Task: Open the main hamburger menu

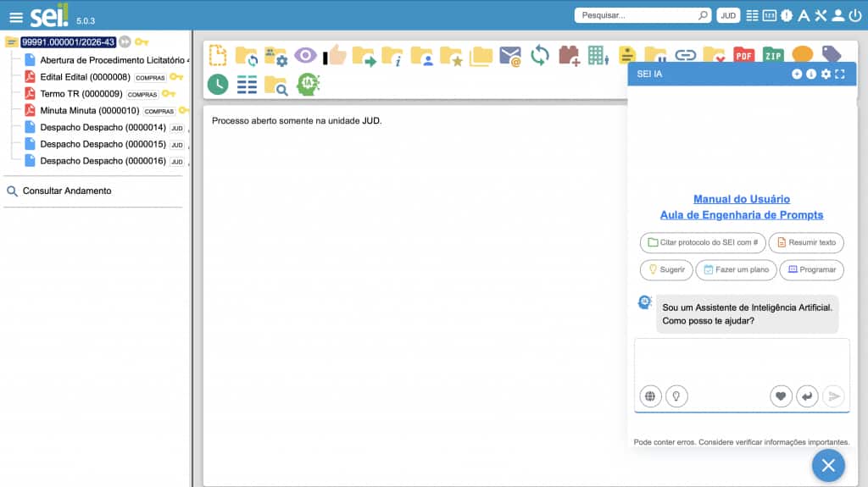Action: coord(16,18)
